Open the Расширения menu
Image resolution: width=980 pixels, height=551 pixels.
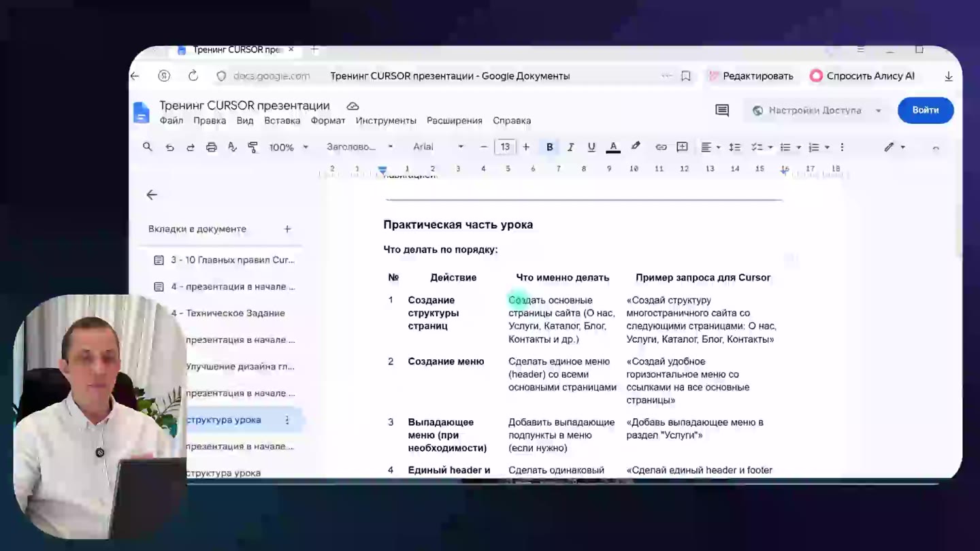455,120
